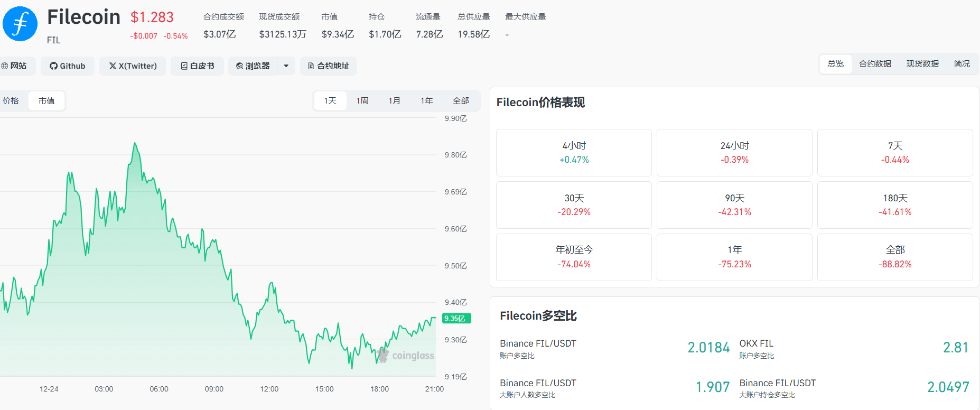Show the 全部 time range
The image size is (980, 410).
[461, 100]
